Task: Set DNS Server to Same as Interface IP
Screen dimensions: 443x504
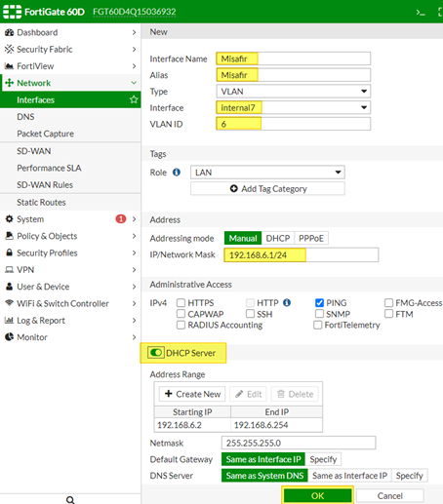Action: coord(349,476)
